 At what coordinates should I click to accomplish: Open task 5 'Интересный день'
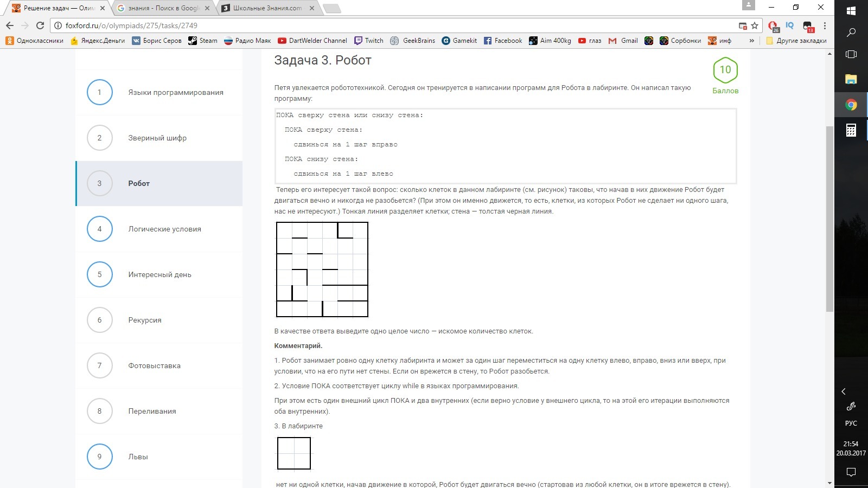point(159,274)
